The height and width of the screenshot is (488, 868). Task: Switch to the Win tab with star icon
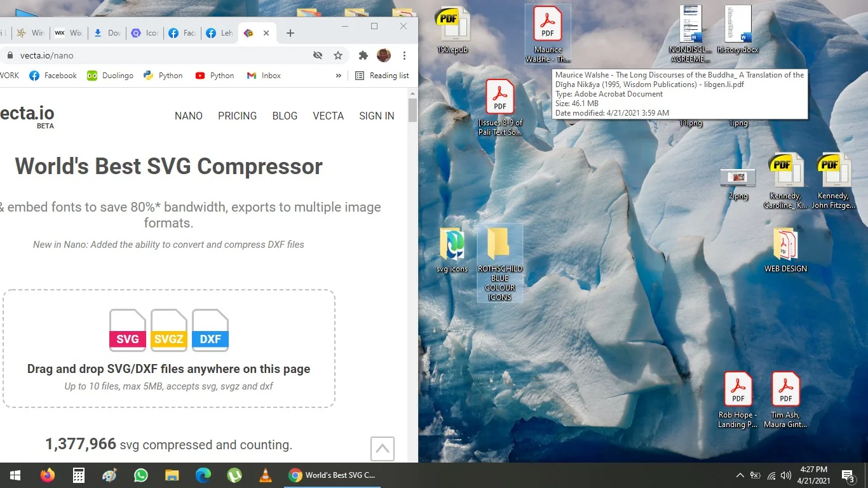[x=30, y=33]
